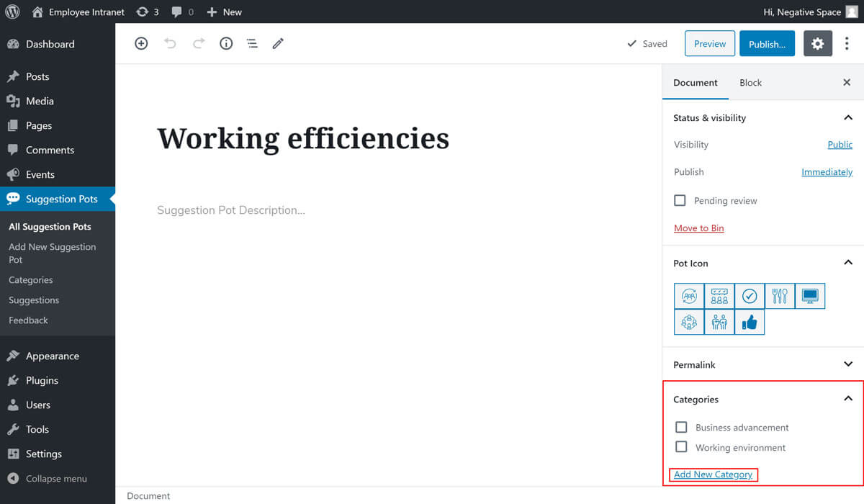Expand the Permalink section
This screenshot has height=504, width=864.
click(847, 364)
